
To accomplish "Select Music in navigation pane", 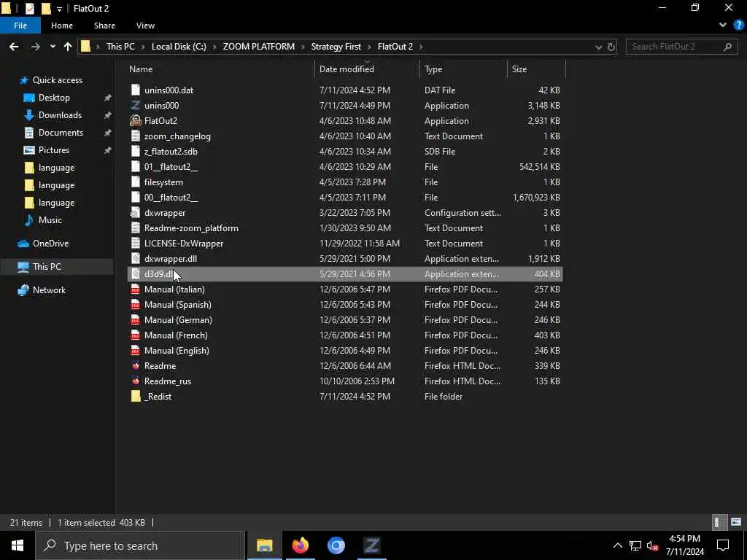I will [x=50, y=220].
